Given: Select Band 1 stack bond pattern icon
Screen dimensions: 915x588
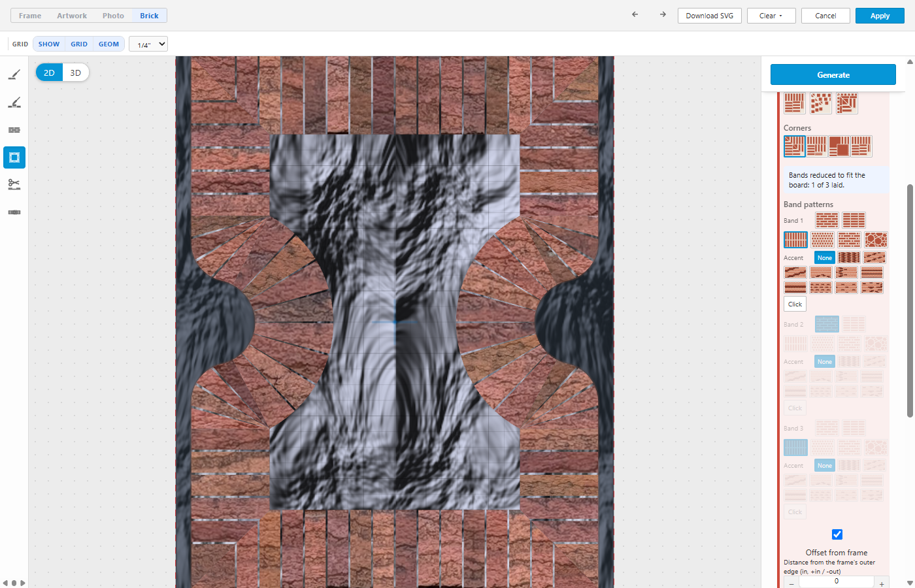Looking at the screenshot, I should click(x=854, y=220).
